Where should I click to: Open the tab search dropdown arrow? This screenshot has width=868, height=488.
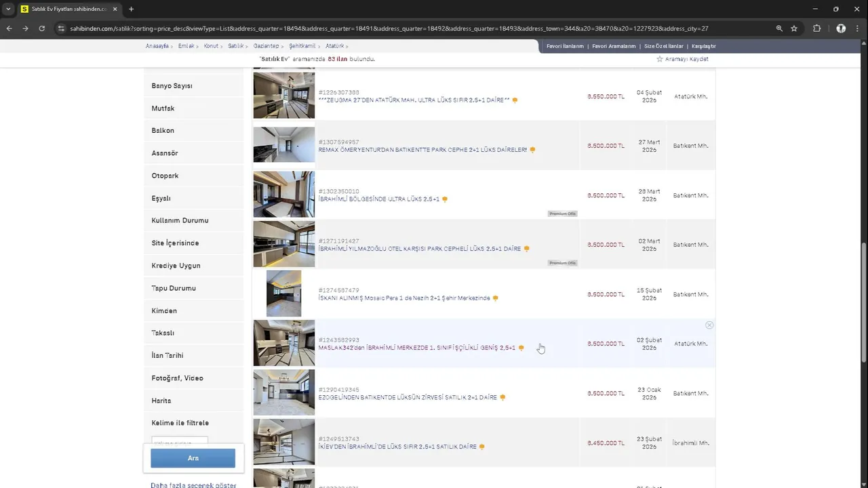(8, 9)
